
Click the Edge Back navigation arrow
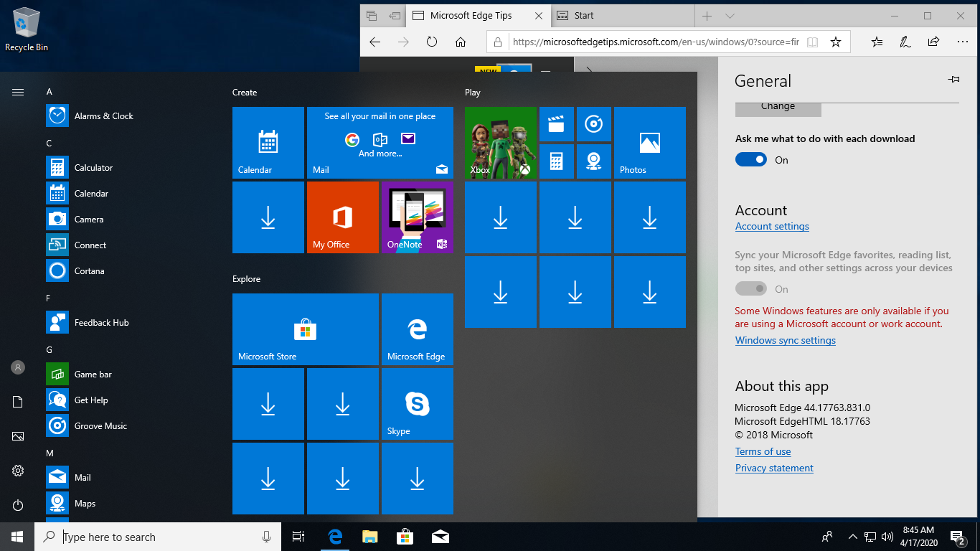click(374, 42)
